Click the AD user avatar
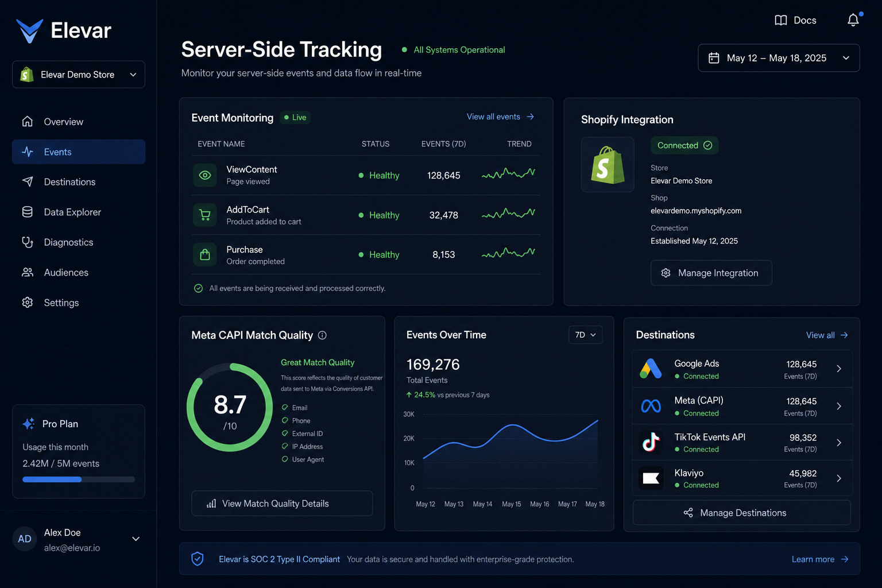 click(25, 539)
